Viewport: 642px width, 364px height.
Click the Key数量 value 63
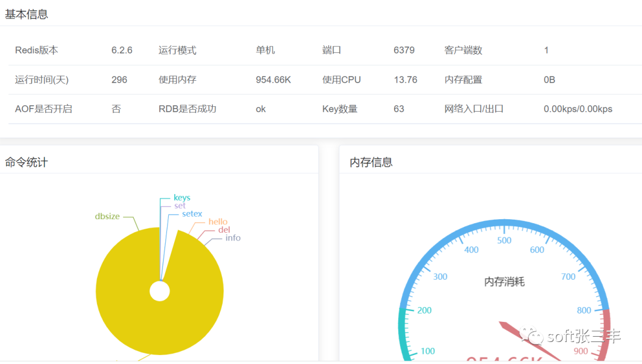[x=399, y=109]
